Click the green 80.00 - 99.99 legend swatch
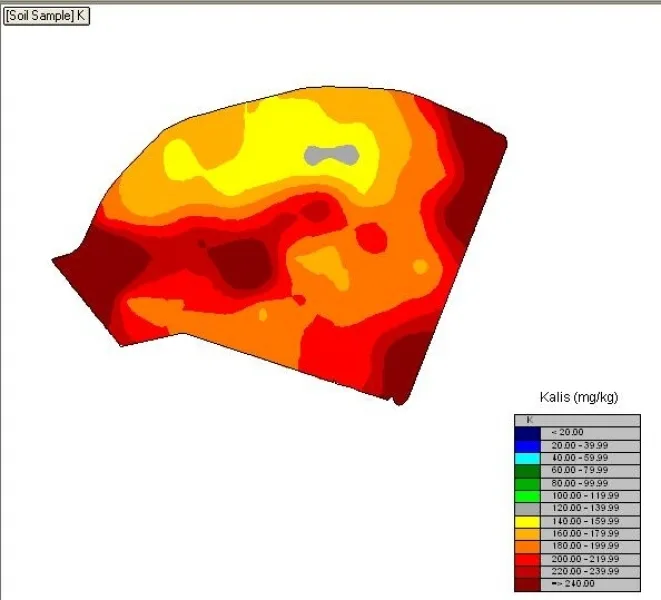The height and width of the screenshot is (600, 661). click(527, 484)
